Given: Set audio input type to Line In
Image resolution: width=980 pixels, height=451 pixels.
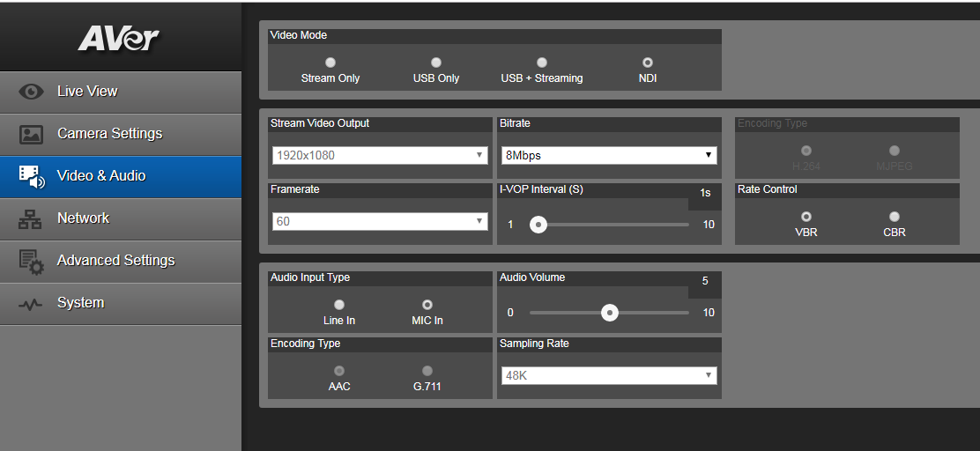Looking at the screenshot, I should (x=339, y=305).
